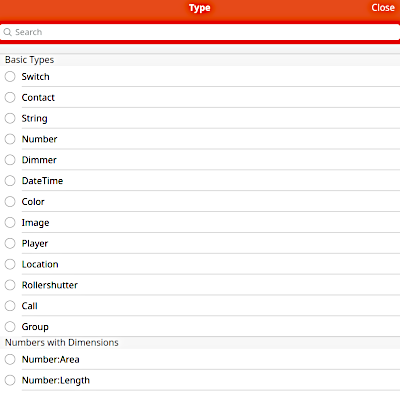Screen dimensions: 400x394
Task: Select the Switch radio button
Action: point(10,77)
